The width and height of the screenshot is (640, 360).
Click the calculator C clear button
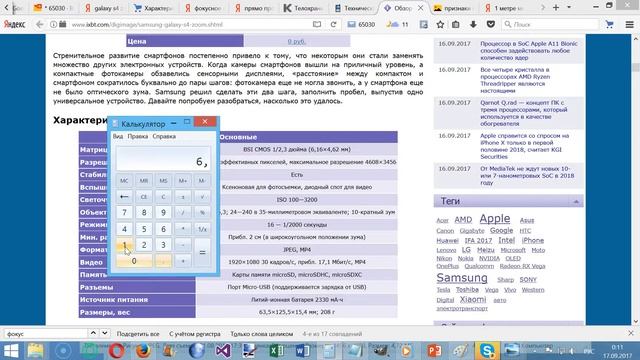[x=163, y=197]
